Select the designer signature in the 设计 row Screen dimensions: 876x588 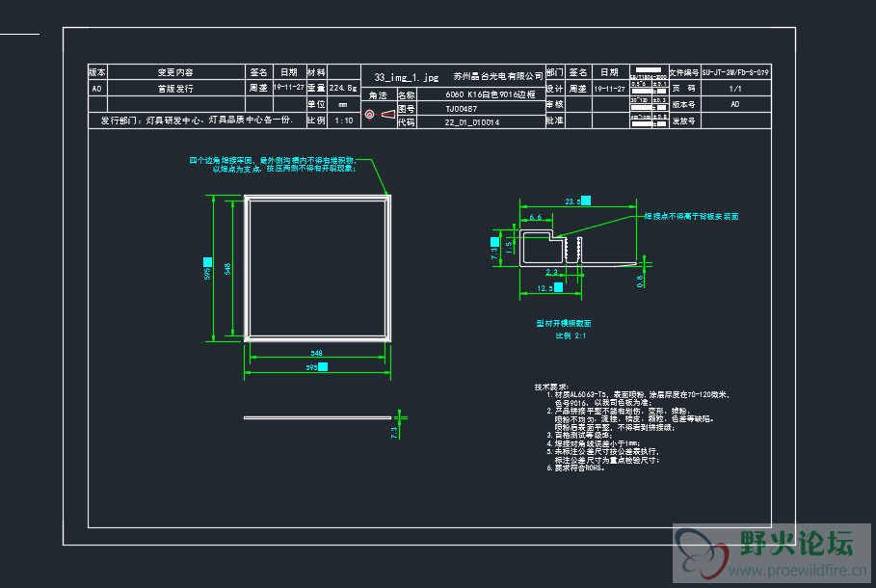coord(578,89)
